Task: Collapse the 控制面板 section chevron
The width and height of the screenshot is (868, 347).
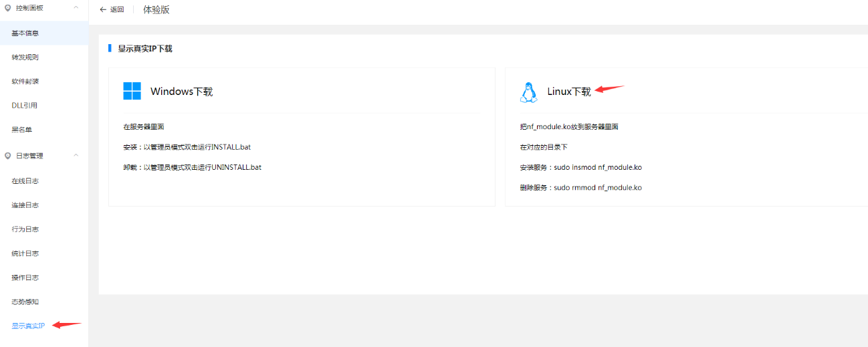Action: [76, 9]
